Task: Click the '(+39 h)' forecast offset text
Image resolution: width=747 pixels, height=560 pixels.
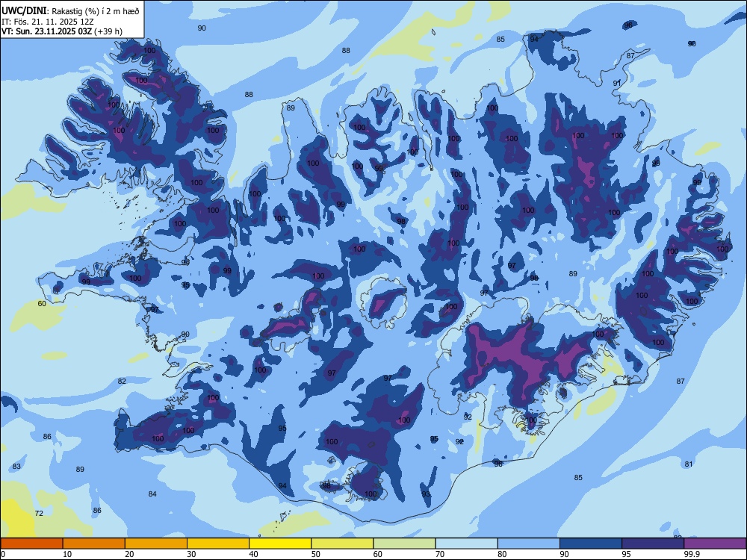Action: 108,31
